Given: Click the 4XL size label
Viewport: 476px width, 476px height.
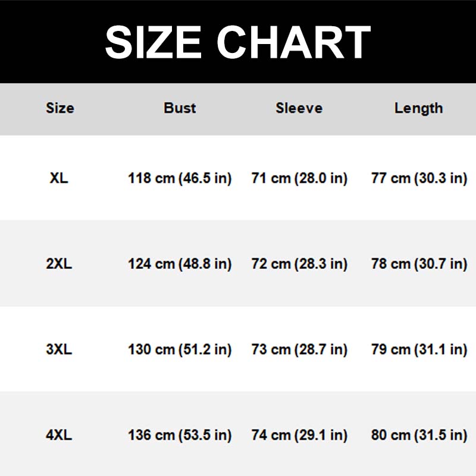Looking at the screenshot, I should (x=59, y=435).
